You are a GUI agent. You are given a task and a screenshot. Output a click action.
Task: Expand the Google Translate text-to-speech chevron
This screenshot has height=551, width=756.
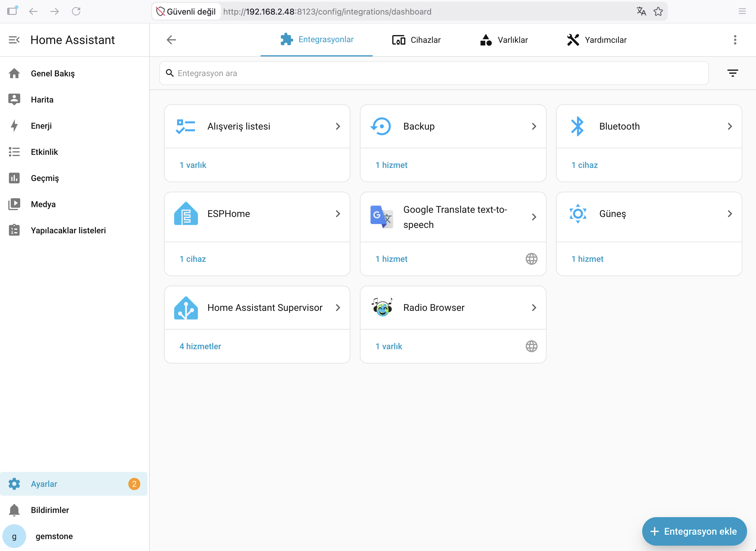coord(534,217)
